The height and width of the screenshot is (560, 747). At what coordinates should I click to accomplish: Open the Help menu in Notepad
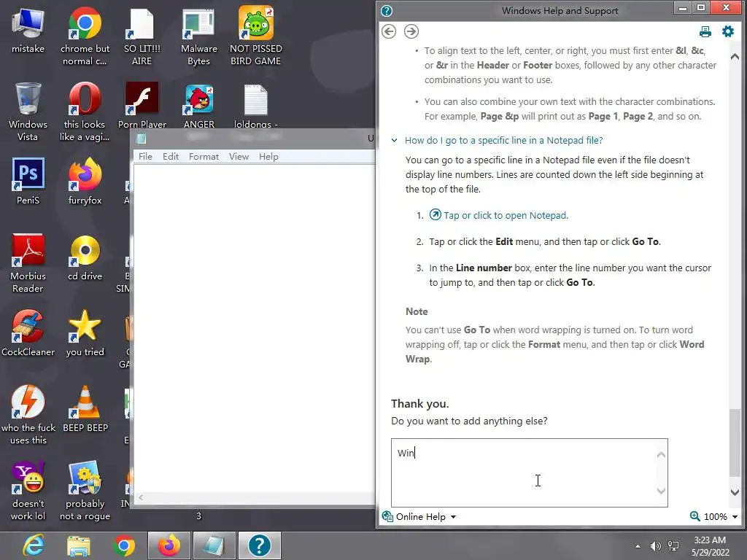268,157
